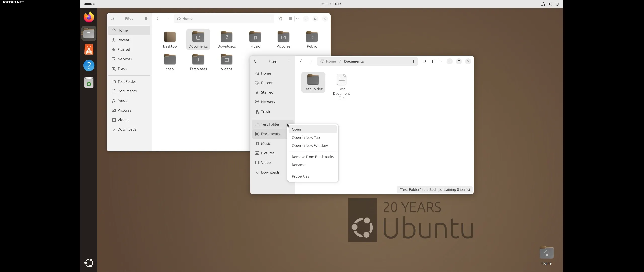Go back in the Documents window
This screenshot has height=272, width=644.
[x=301, y=61]
